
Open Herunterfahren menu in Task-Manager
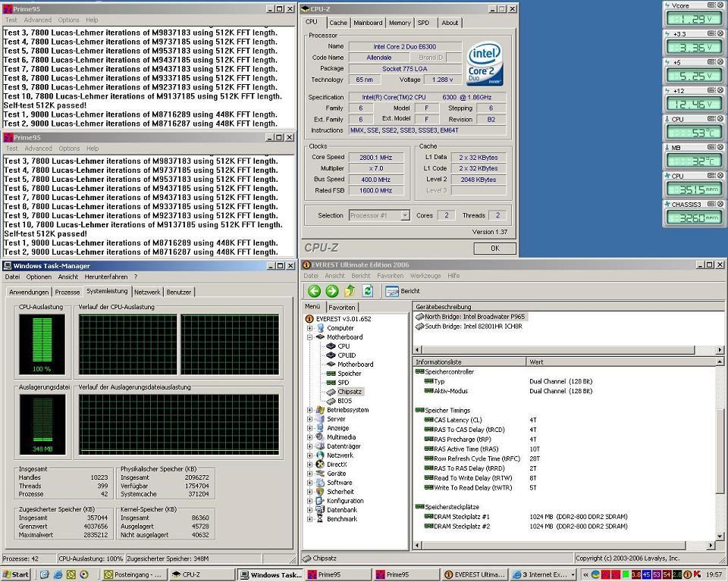point(106,277)
